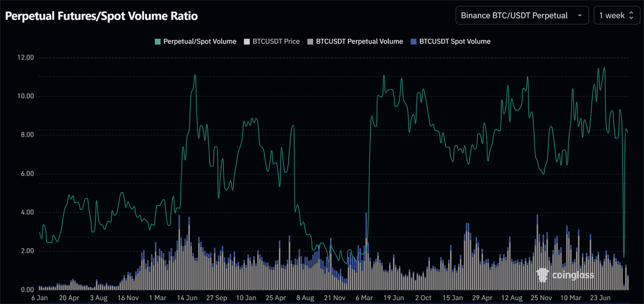
Task: Click the coinglass watermark text
Action: pyautogui.click(x=574, y=276)
